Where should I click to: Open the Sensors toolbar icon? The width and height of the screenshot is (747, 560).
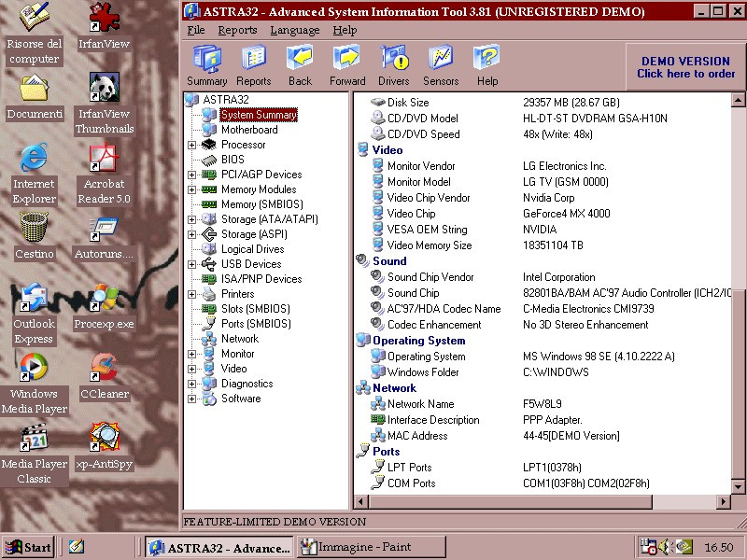[x=441, y=65]
